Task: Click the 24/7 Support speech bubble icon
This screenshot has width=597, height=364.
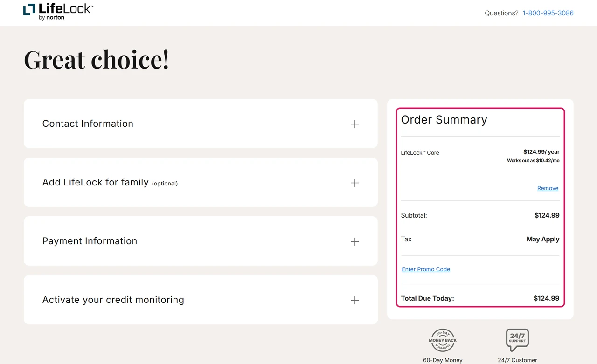Action: pos(517,340)
